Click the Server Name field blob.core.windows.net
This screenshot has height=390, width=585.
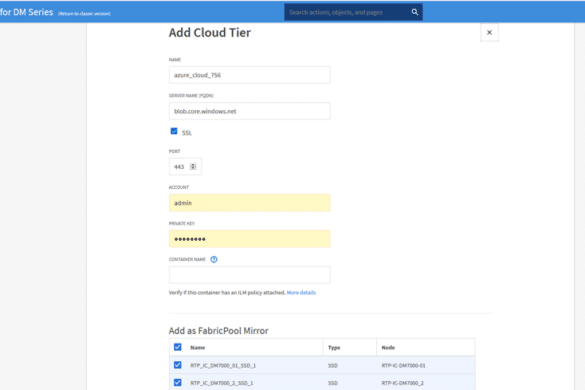point(250,111)
